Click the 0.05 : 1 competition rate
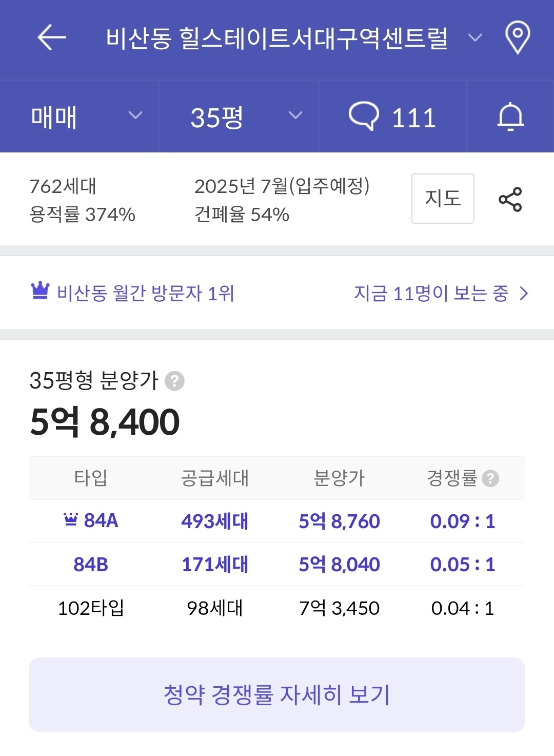 click(x=463, y=565)
